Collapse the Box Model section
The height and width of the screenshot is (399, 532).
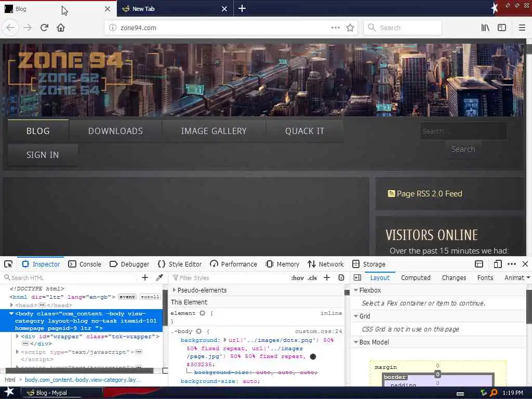(x=356, y=342)
